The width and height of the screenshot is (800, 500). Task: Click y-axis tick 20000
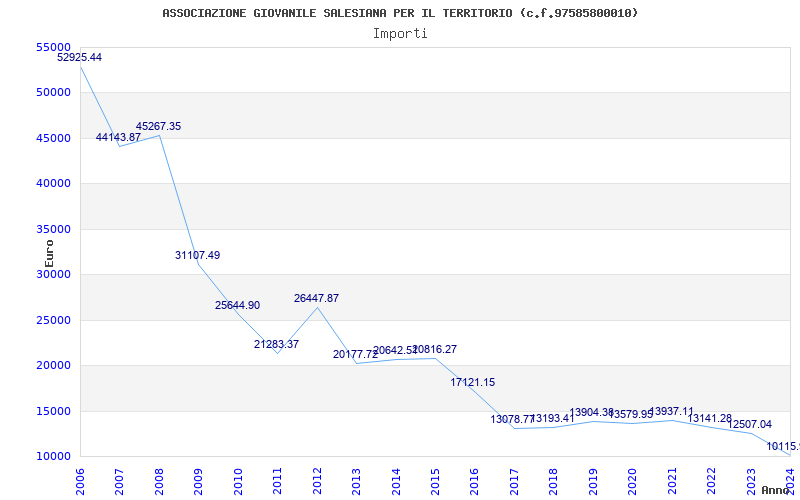[53, 366]
